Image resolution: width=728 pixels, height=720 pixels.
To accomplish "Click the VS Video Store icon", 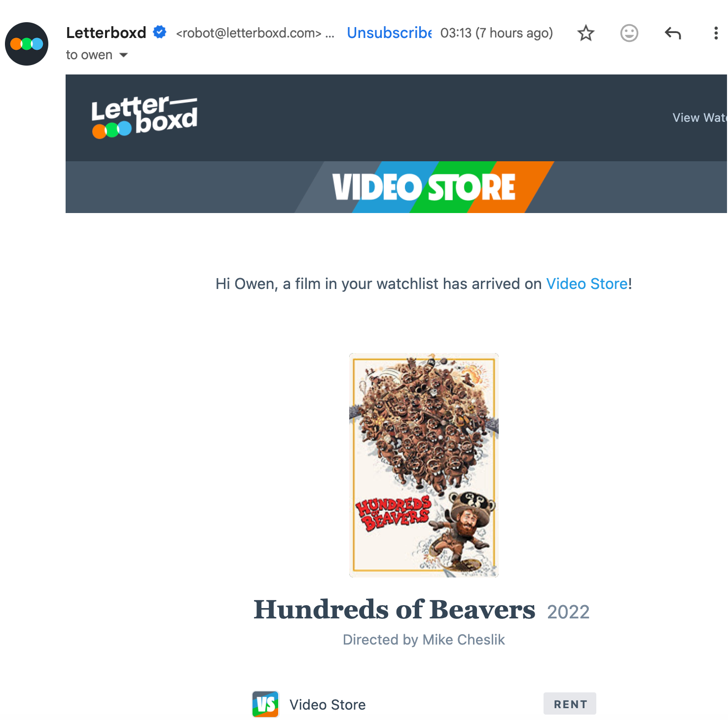I will click(265, 704).
